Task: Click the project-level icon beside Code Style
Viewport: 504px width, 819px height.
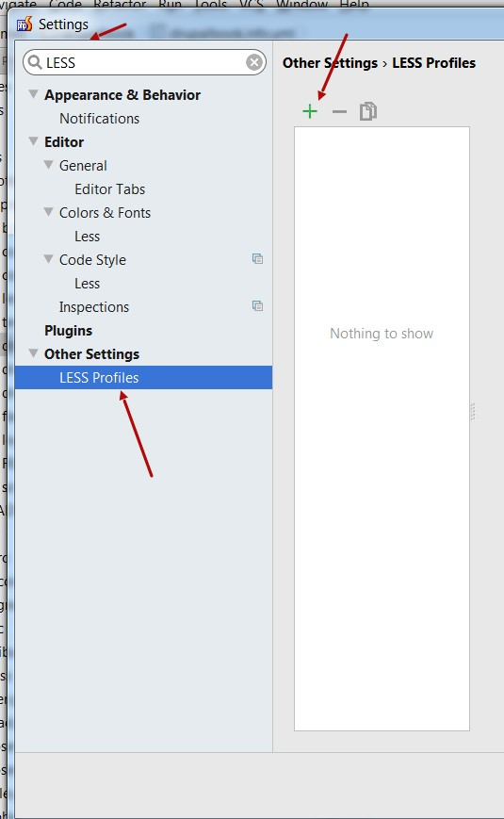Action: (x=257, y=259)
